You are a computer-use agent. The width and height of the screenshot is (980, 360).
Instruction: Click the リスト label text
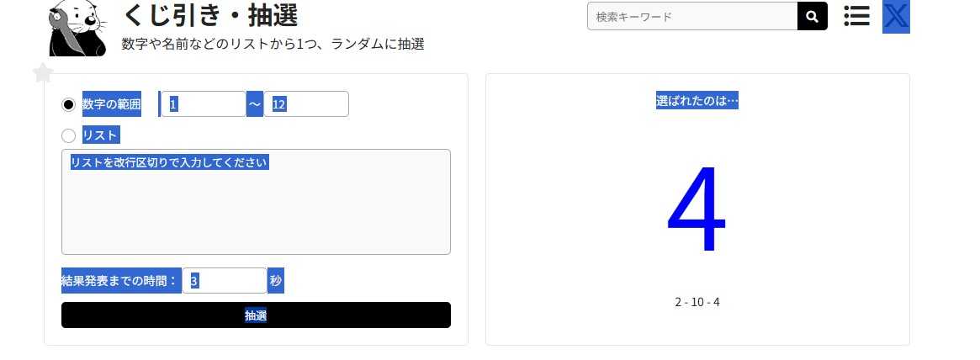point(100,135)
